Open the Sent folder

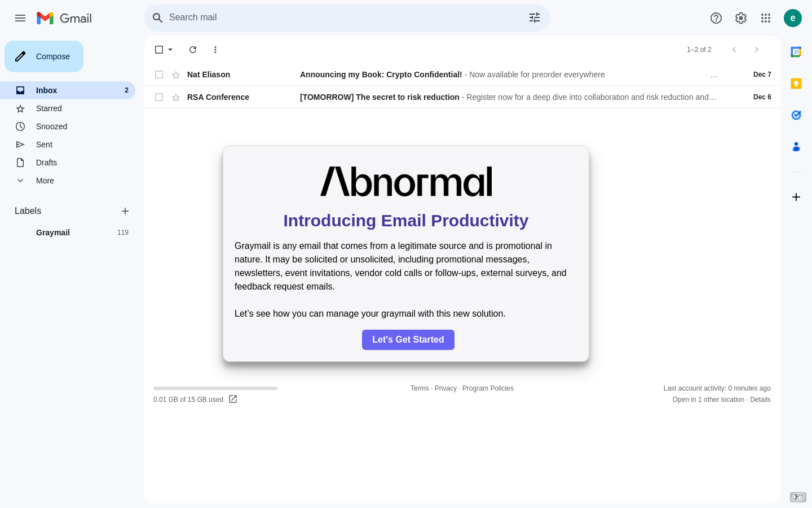44,144
